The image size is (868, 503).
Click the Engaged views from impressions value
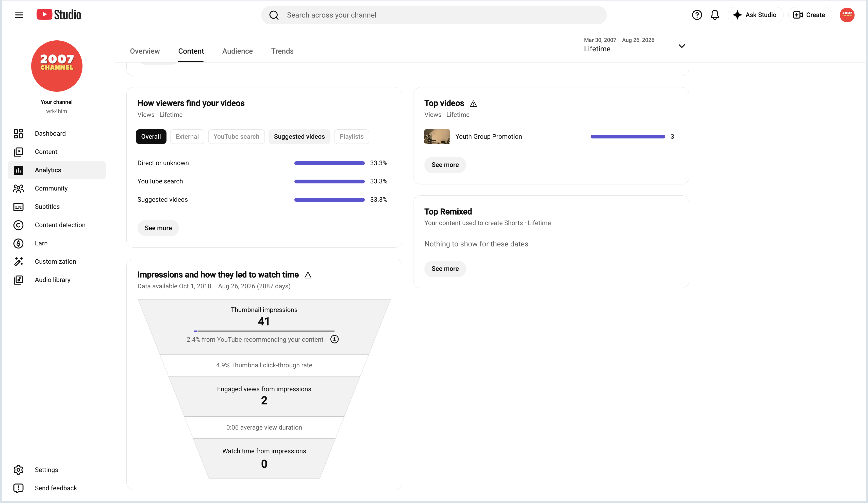pos(264,400)
